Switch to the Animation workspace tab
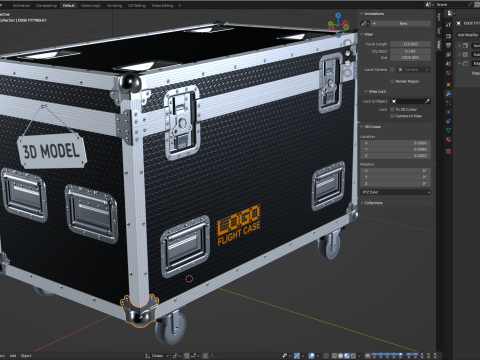The height and width of the screenshot is (360, 480). pyautogui.click(x=21, y=5)
